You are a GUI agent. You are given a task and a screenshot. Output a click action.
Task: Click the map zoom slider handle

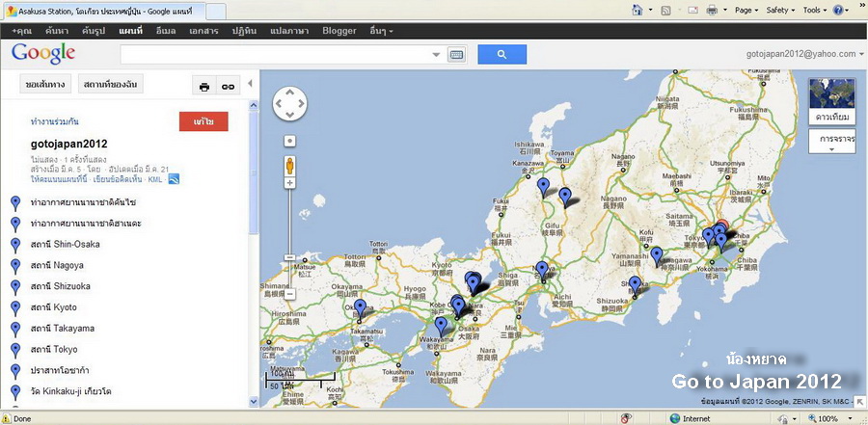(x=289, y=257)
